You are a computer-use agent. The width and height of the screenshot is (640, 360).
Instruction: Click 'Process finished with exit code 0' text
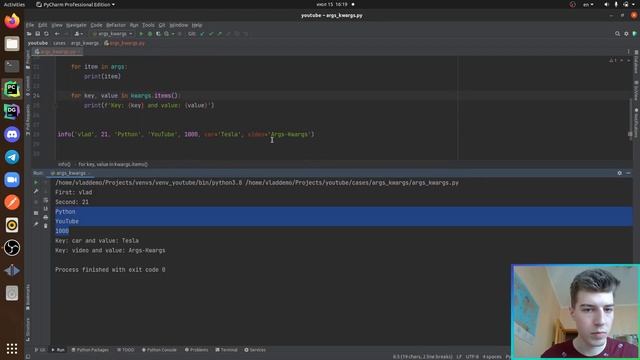[x=110, y=270]
